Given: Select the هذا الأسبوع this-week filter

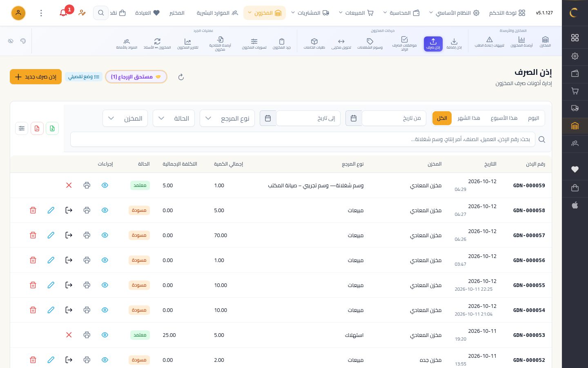Looking at the screenshot, I should point(504,118).
